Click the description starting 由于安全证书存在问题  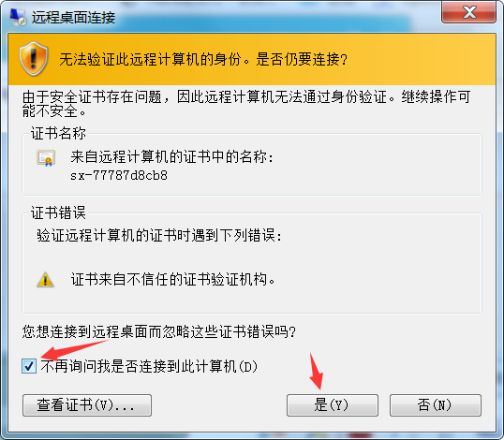246,104
